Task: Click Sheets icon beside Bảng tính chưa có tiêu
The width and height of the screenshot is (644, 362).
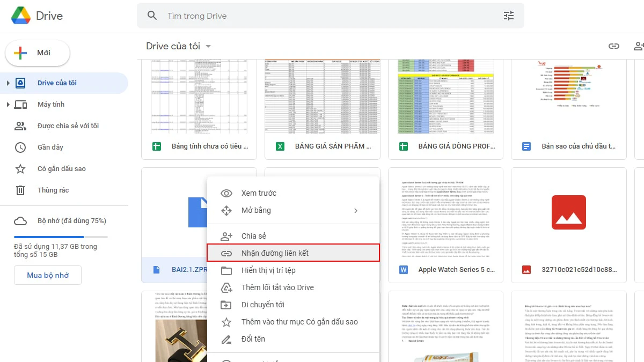Action: pyautogui.click(x=157, y=146)
